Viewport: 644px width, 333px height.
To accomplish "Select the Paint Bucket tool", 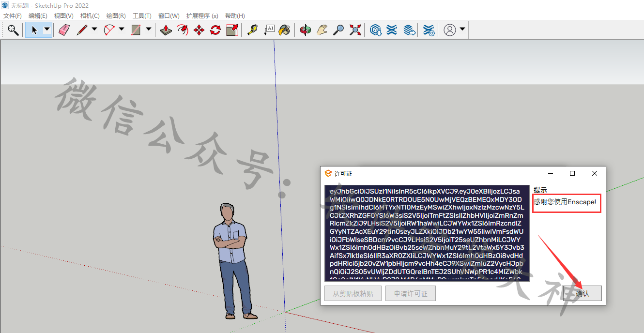I will pyautogui.click(x=285, y=30).
